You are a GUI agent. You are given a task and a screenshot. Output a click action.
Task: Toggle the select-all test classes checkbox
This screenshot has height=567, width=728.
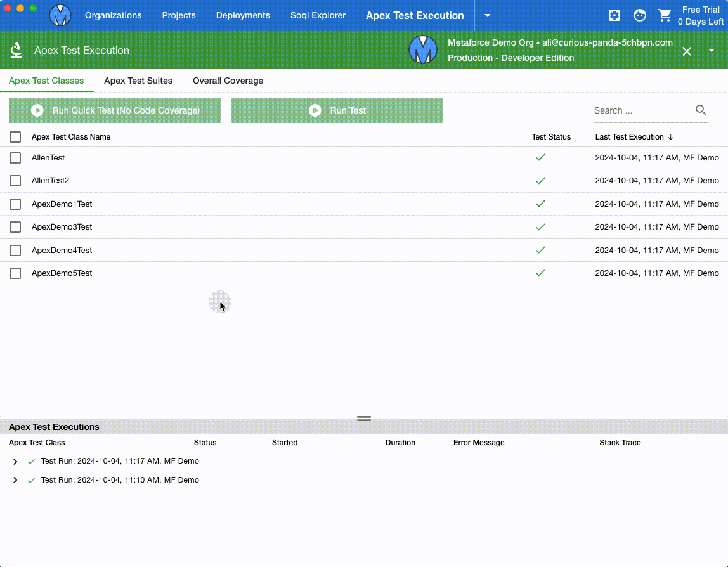click(x=15, y=137)
